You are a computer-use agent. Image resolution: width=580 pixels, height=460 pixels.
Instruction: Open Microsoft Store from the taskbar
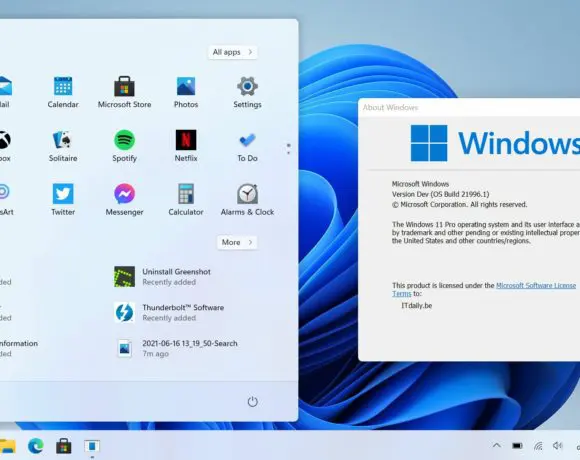(64, 446)
